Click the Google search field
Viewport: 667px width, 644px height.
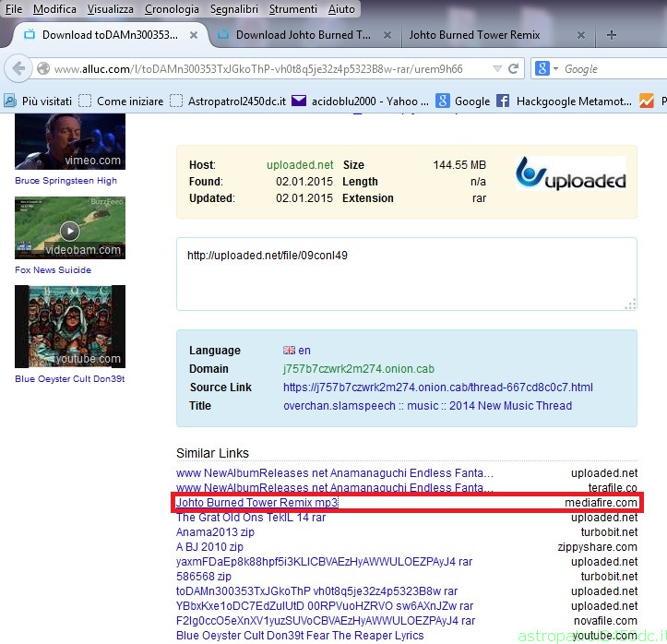(614, 69)
